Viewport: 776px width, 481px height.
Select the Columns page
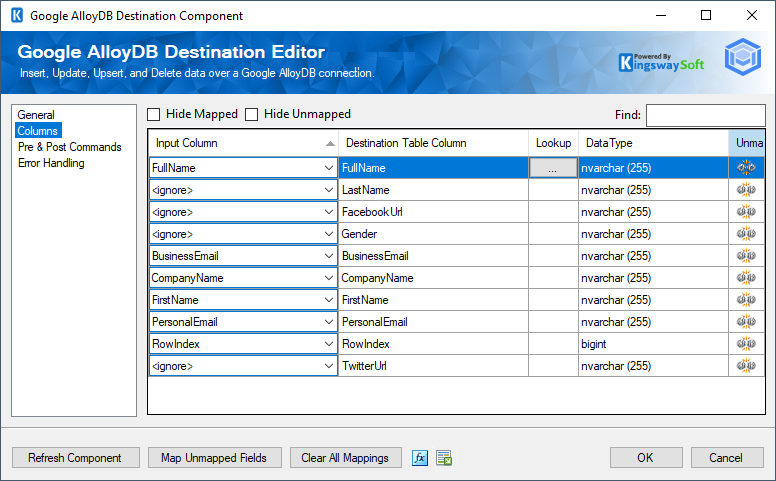(x=38, y=131)
